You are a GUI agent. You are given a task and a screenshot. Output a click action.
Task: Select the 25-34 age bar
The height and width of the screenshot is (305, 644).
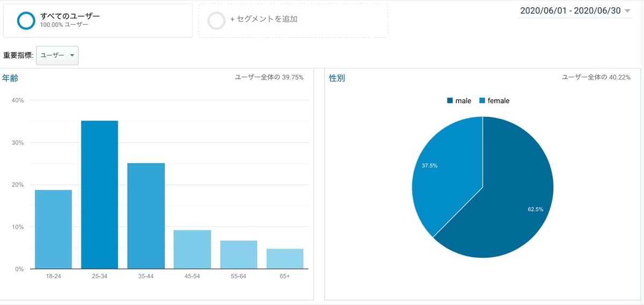tap(99, 194)
